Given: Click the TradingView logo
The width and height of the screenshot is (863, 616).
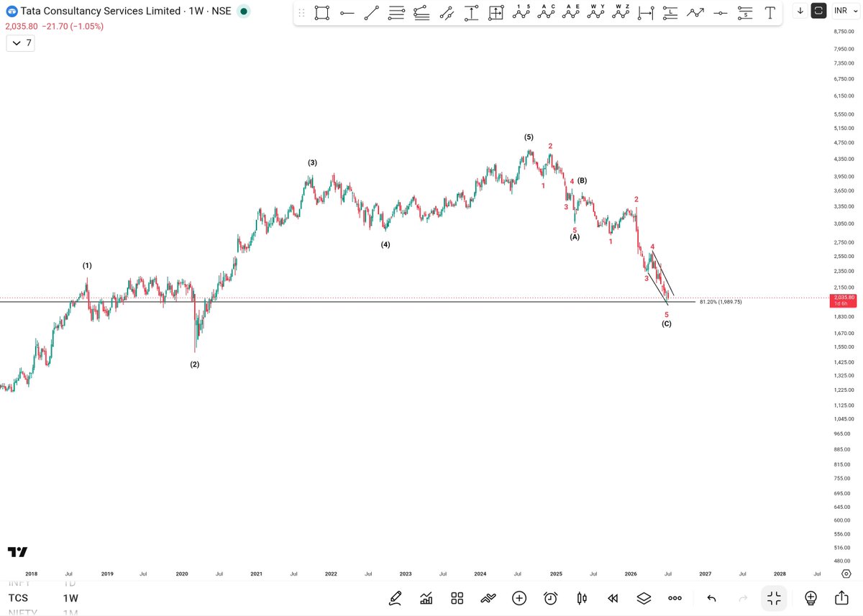Looking at the screenshot, I should pyautogui.click(x=18, y=552).
